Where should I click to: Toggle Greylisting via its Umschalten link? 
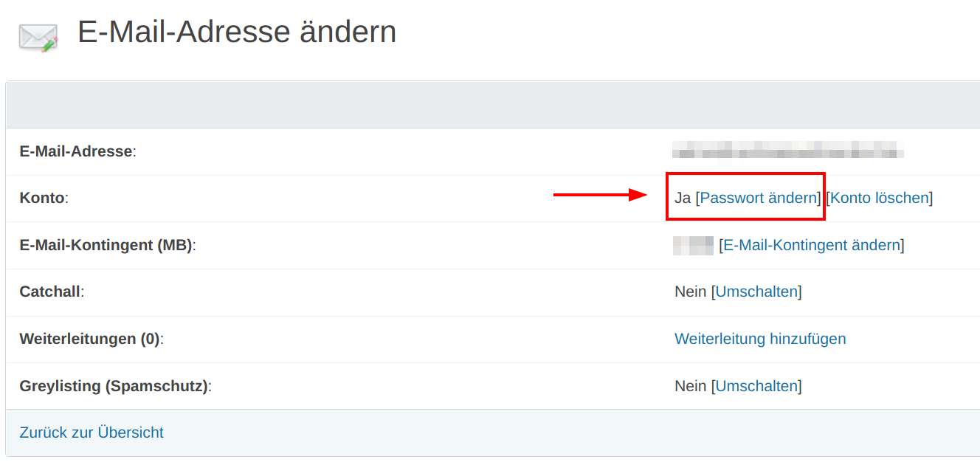757,386
